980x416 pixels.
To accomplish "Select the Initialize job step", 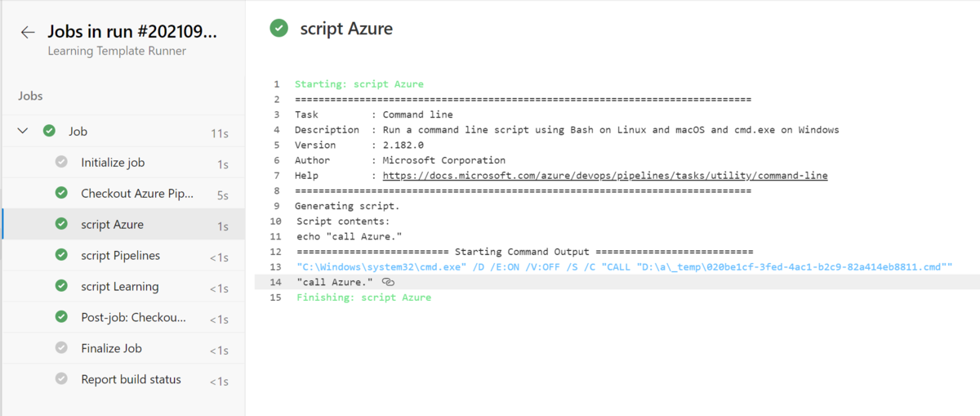I will point(122,163).
